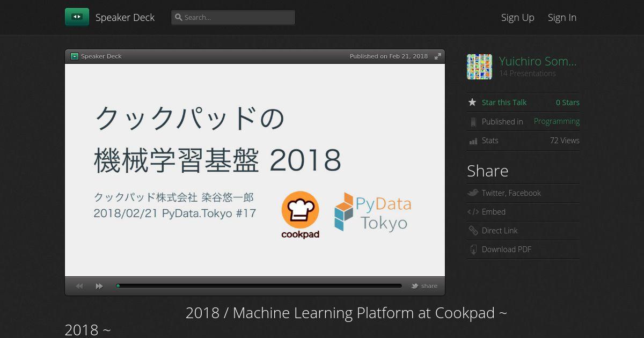This screenshot has height=338, width=644.
Task: Open the Yuichiro Som... author profile link
Action: pos(538,61)
